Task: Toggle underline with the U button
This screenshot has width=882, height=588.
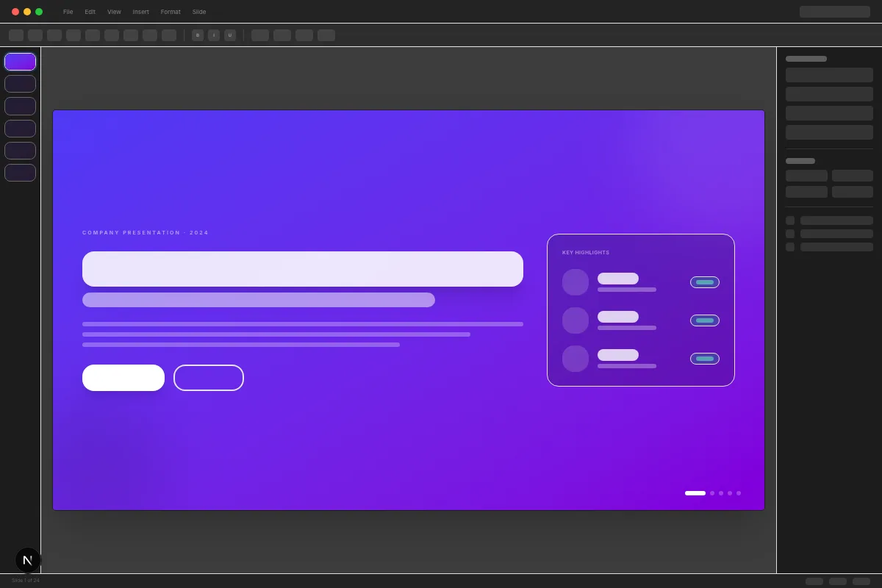Action: pos(230,35)
